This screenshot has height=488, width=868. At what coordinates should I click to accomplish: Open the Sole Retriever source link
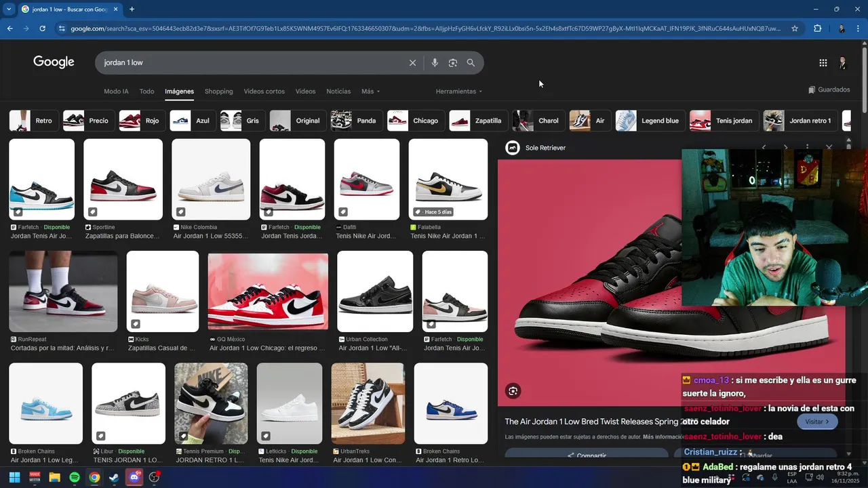point(536,148)
